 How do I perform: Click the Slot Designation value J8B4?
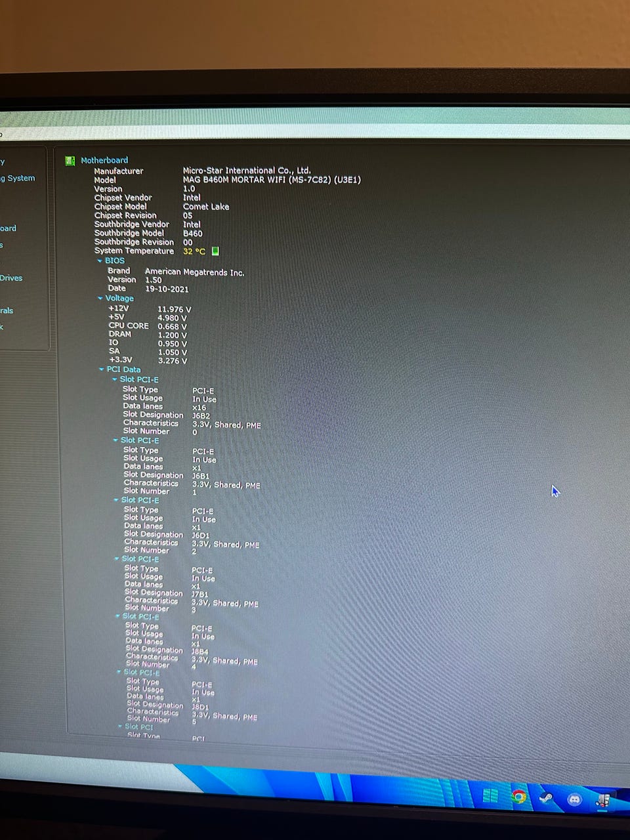point(200,652)
